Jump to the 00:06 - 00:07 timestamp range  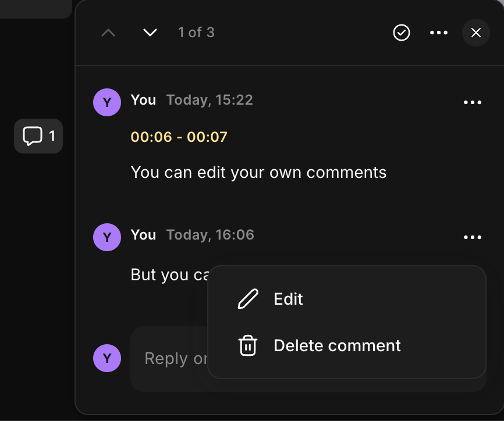(x=179, y=137)
